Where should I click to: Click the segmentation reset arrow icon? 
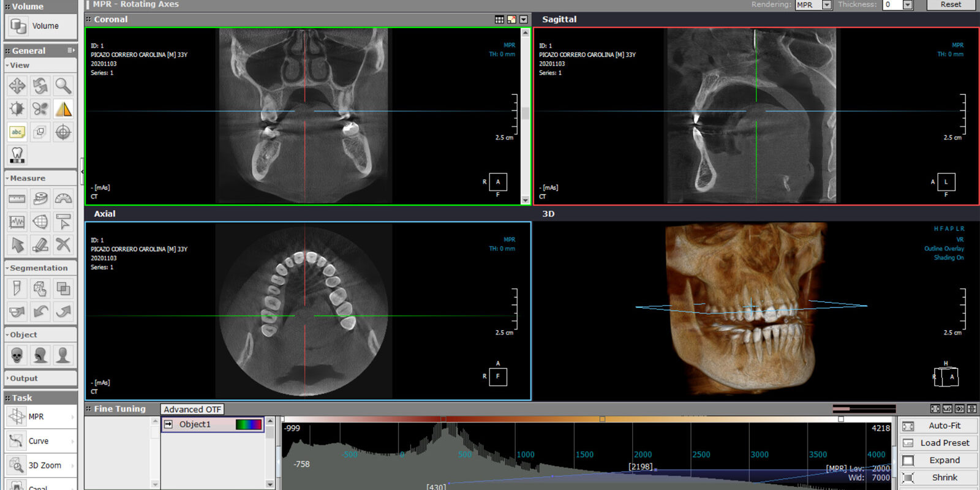(17, 312)
